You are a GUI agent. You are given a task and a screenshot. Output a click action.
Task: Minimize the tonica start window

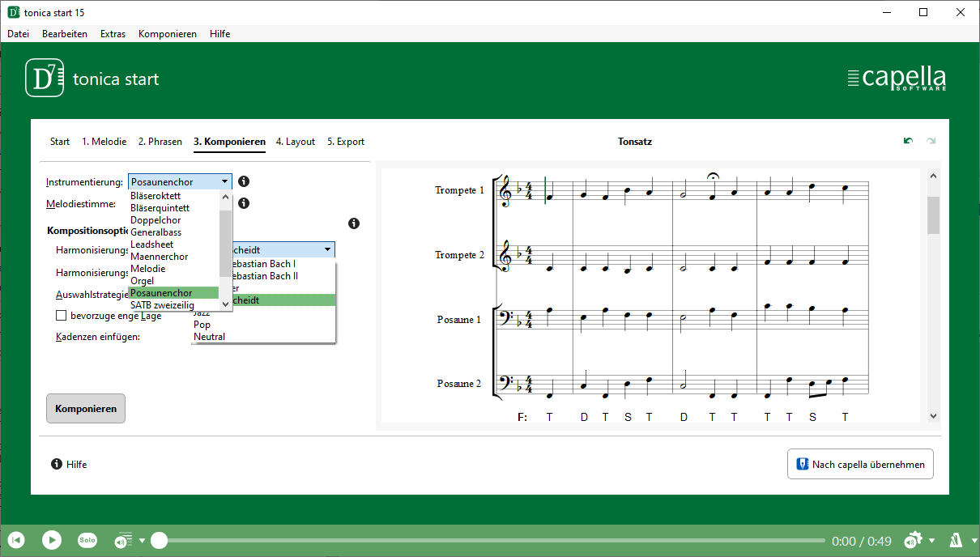coord(887,12)
